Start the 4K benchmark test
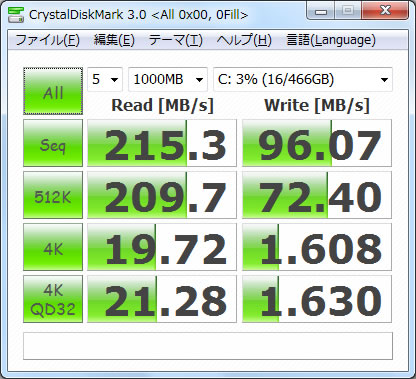This screenshot has width=416, height=379. point(53,247)
